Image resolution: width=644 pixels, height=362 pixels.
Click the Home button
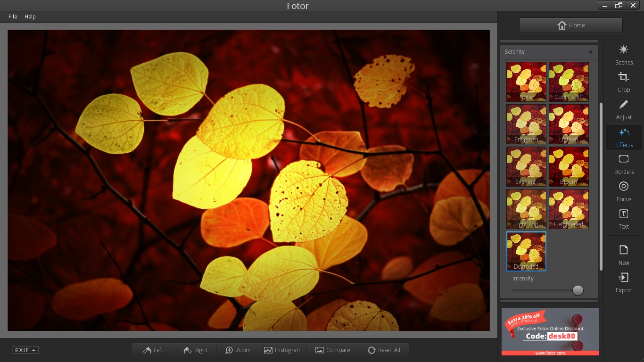[x=571, y=25]
